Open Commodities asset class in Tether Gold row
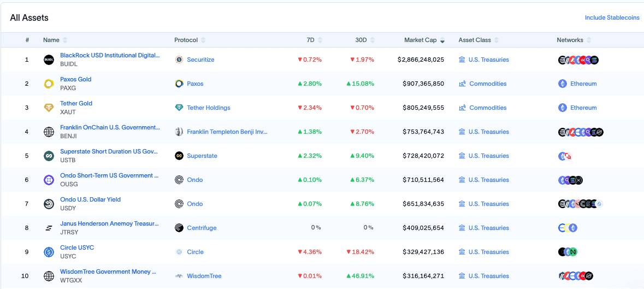 pyautogui.click(x=488, y=108)
